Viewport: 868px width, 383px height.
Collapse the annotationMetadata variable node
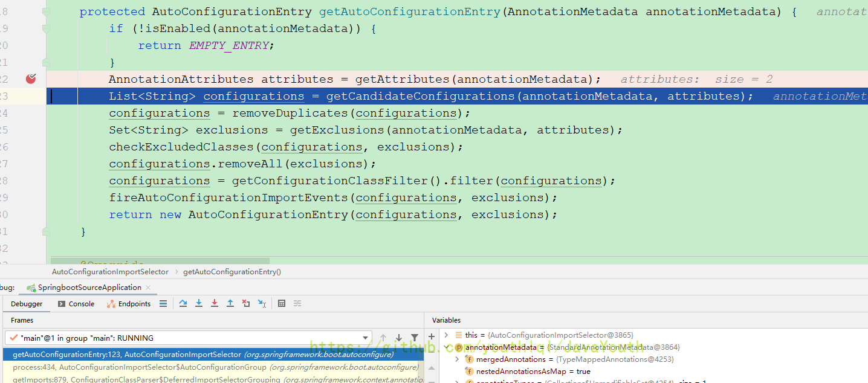(446, 347)
